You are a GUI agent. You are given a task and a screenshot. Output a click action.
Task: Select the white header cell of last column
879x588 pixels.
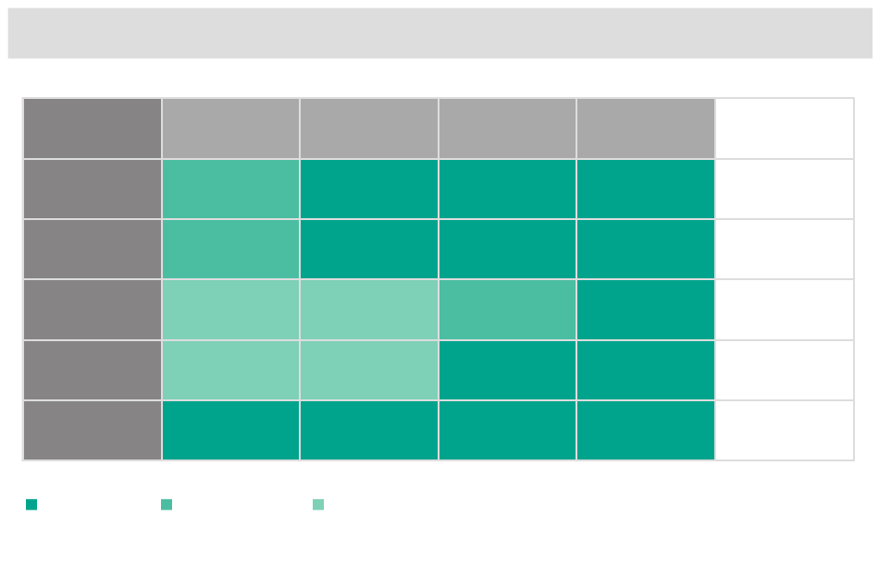785,129
